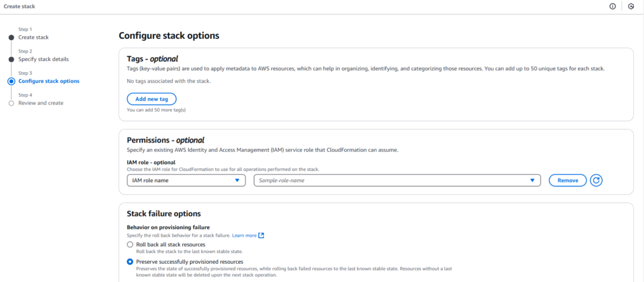Open the hexagon settings icon at top right
The image size is (644, 282).
pyautogui.click(x=631, y=6)
